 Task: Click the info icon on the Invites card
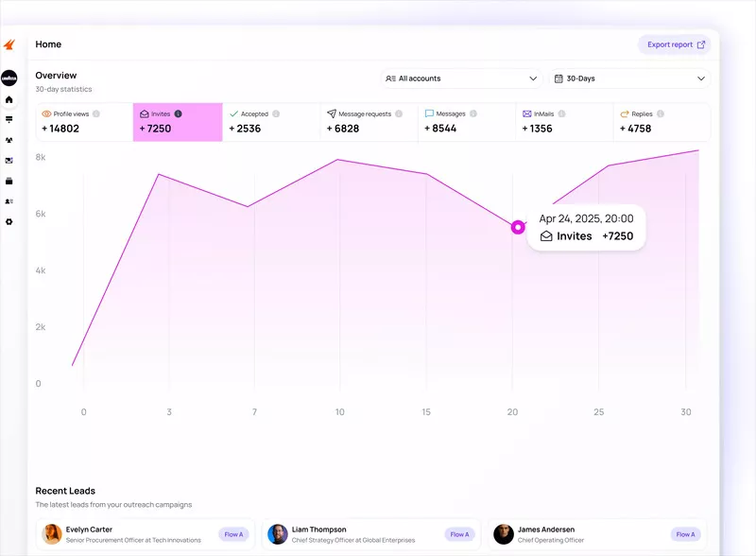180,113
